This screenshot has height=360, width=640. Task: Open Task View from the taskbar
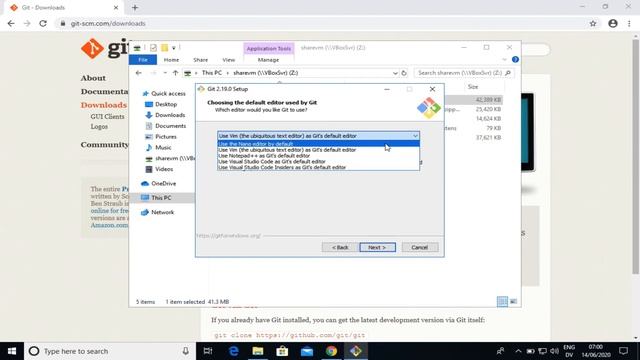208,351
